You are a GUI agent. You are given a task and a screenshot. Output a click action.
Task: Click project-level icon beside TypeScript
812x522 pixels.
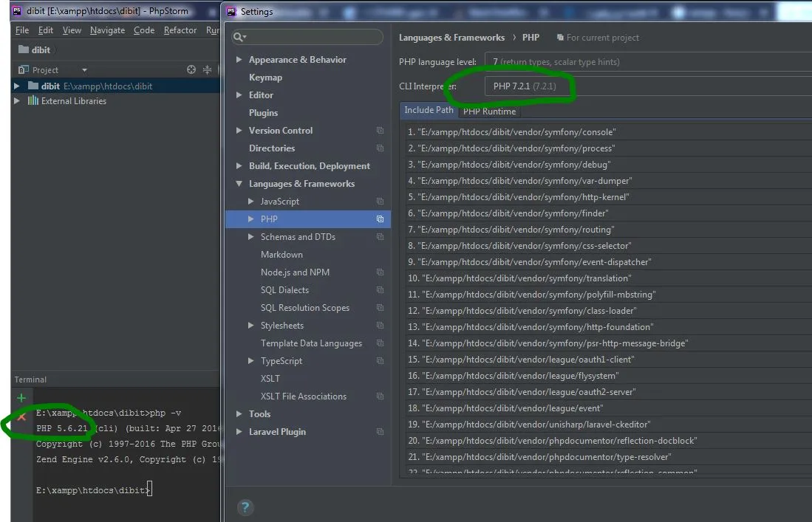tap(380, 360)
